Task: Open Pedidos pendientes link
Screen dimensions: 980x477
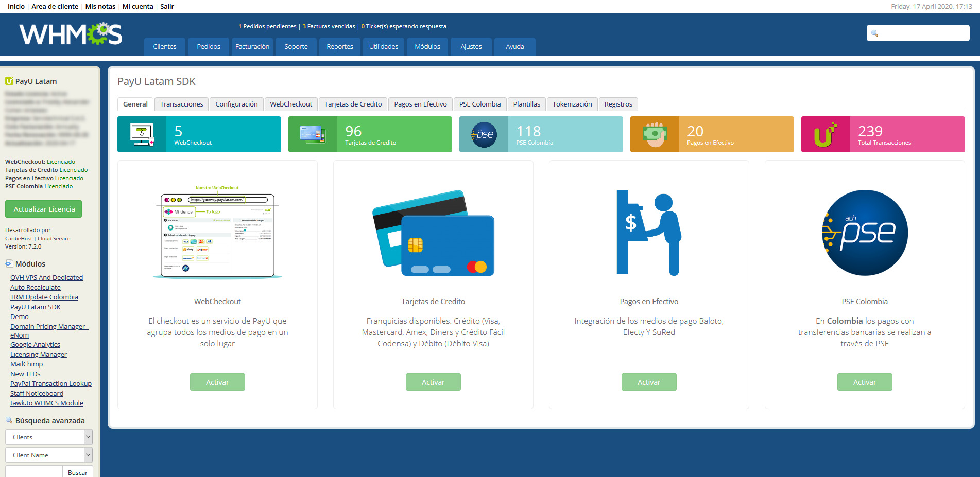Action: coord(267,26)
